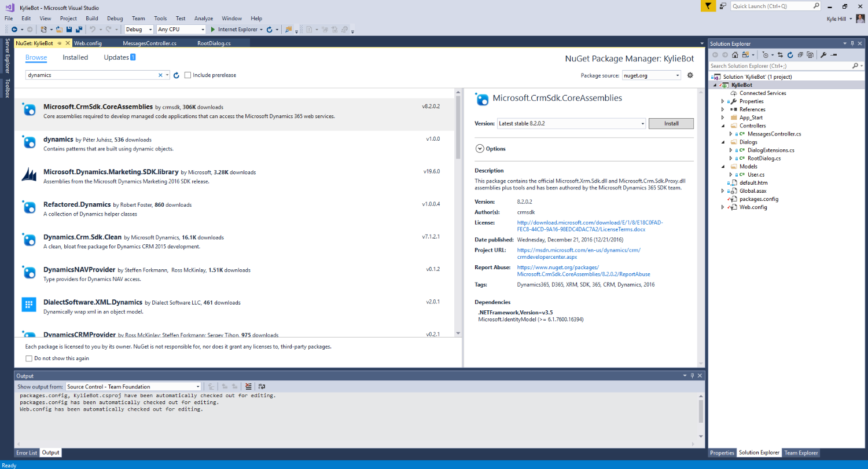The height and width of the screenshot is (469, 868).
Task: Close the NuGet: KylieBot tab
Action: click(68, 43)
